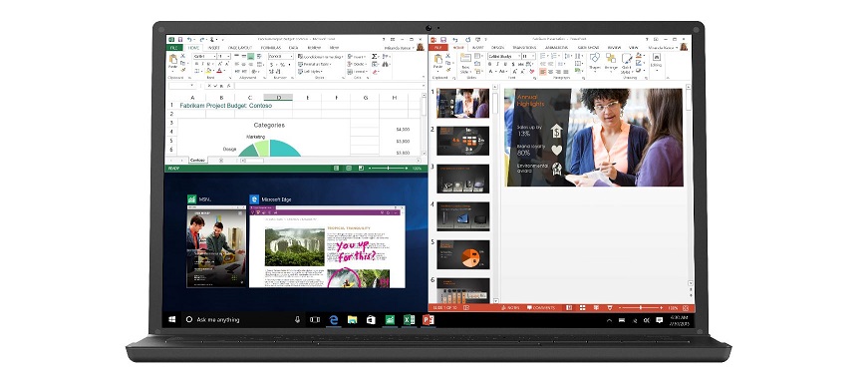Switch to the Formulas tab in Excel
Screen dimensions: 868x380
pos(271,48)
